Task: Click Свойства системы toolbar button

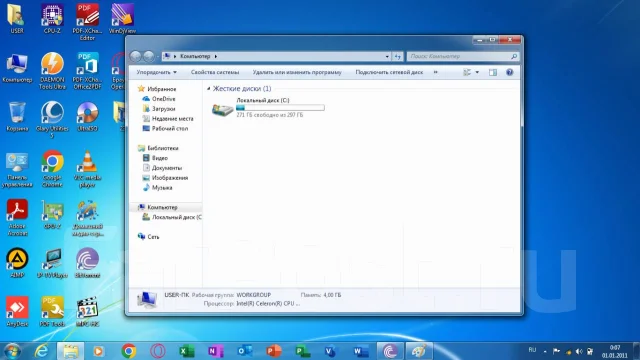Action: [215, 72]
